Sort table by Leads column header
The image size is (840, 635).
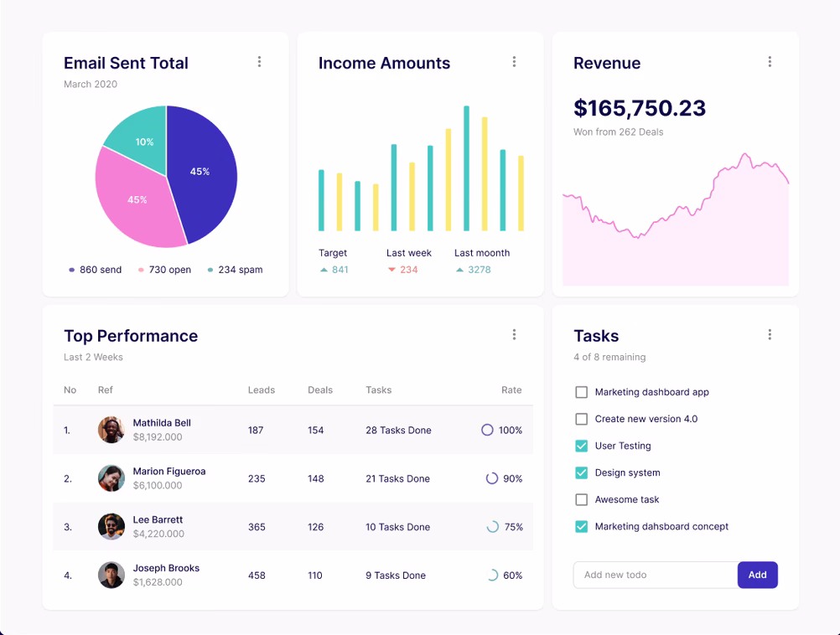click(x=261, y=390)
